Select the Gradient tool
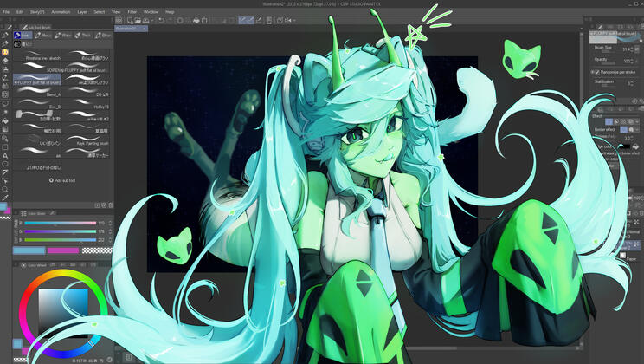Screen dimensions: 644x364 5,129
